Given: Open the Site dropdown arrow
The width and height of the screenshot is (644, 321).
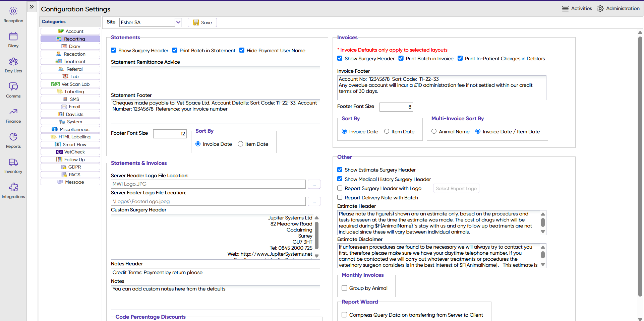Looking at the screenshot, I should (x=178, y=22).
